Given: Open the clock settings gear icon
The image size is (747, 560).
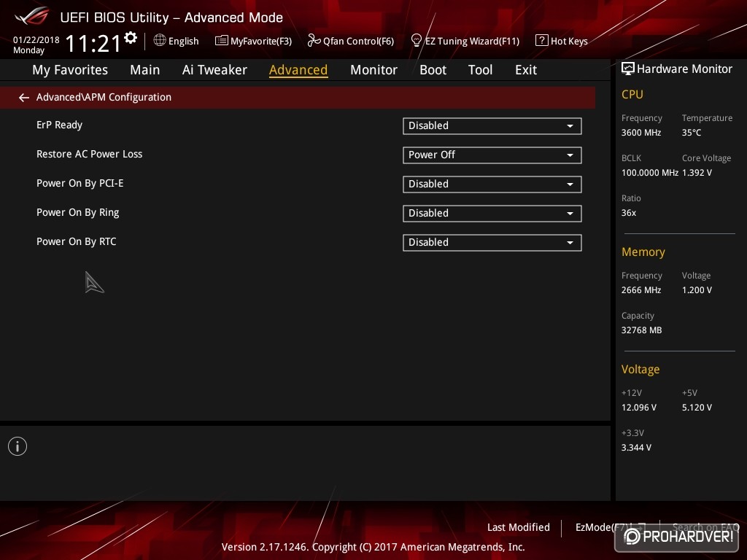Looking at the screenshot, I should click(x=131, y=38).
